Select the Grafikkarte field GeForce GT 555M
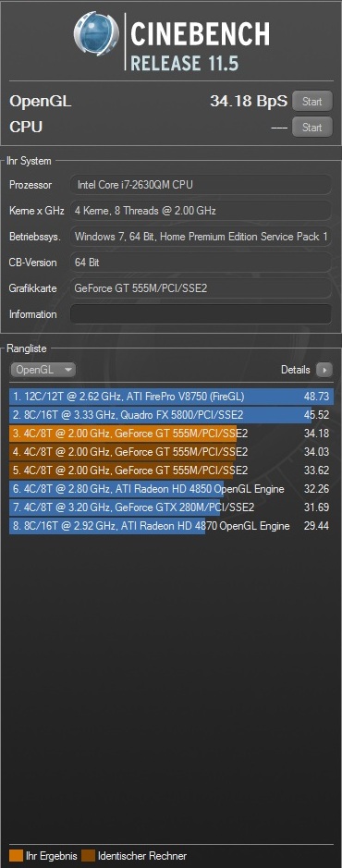 click(x=201, y=288)
